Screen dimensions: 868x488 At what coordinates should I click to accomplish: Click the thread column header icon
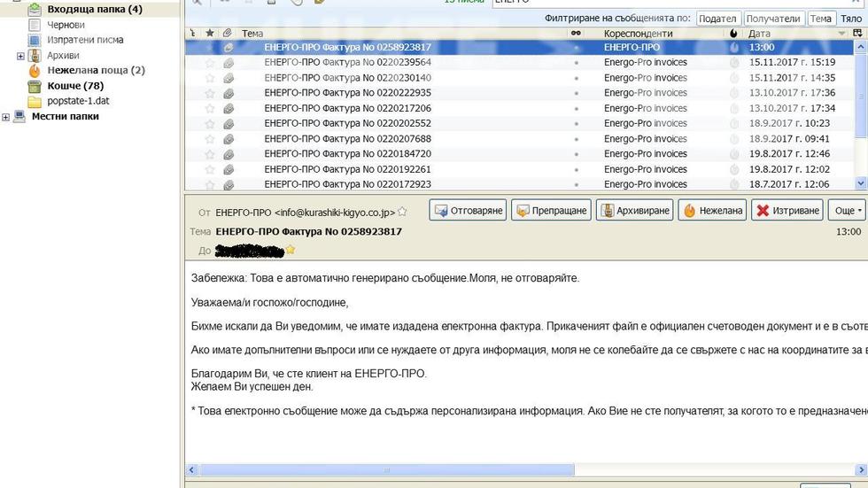tap(193, 33)
